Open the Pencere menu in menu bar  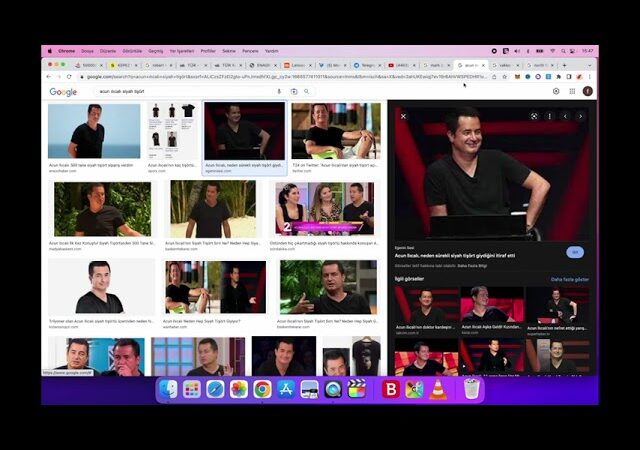click(x=247, y=50)
